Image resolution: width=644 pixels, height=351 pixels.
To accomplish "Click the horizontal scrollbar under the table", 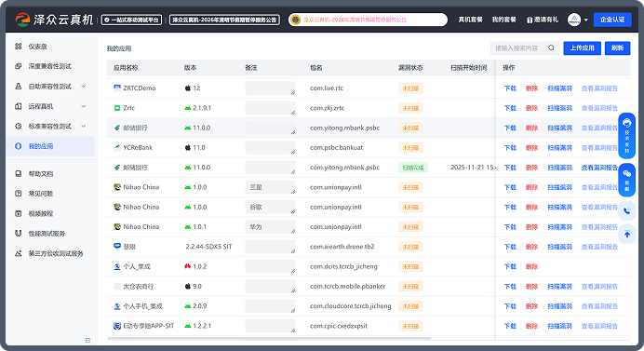I will click(269, 338).
